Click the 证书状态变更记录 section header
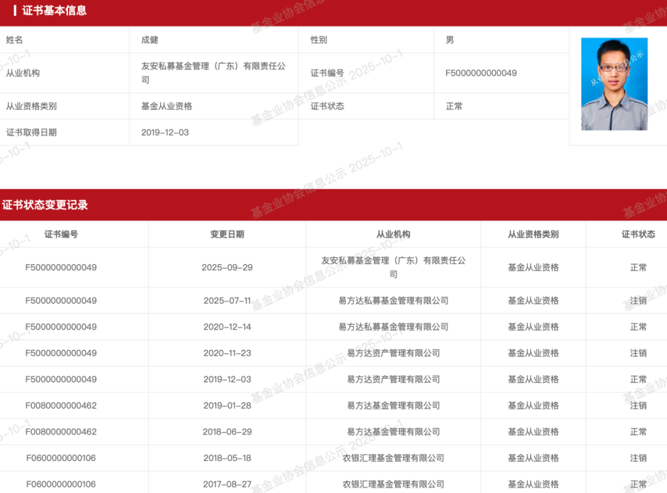667x493 pixels. coord(45,205)
